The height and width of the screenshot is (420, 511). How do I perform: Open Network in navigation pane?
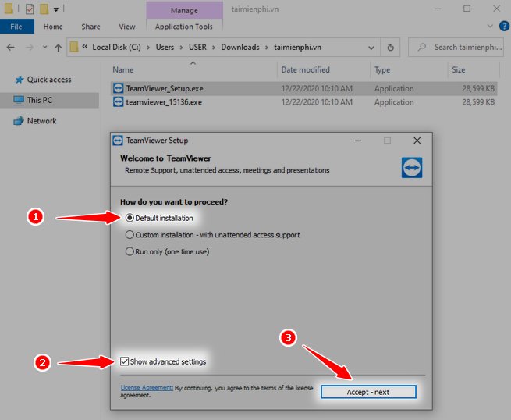pyautogui.click(x=41, y=121)
